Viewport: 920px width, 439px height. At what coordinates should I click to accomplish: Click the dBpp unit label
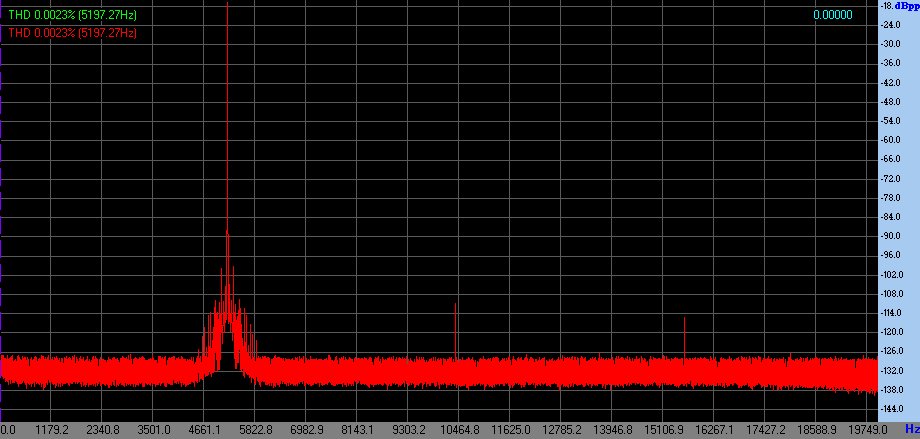pyautogui.click(x=907, y=5)
